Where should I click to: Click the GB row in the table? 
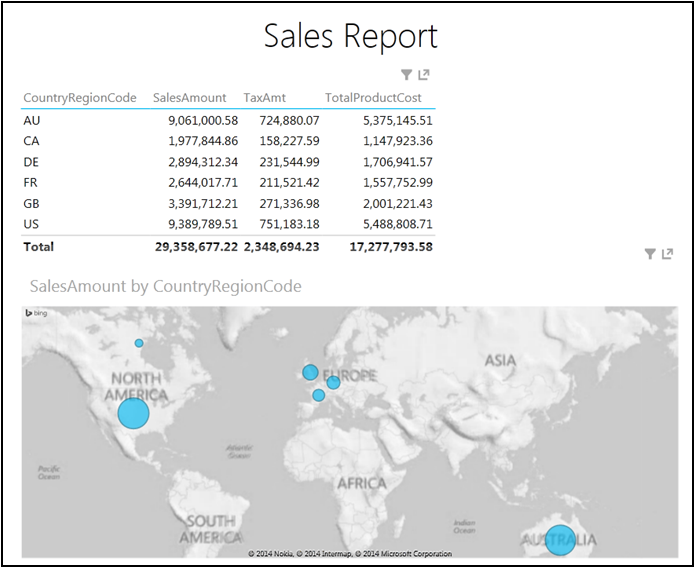[x=31, y=203]
